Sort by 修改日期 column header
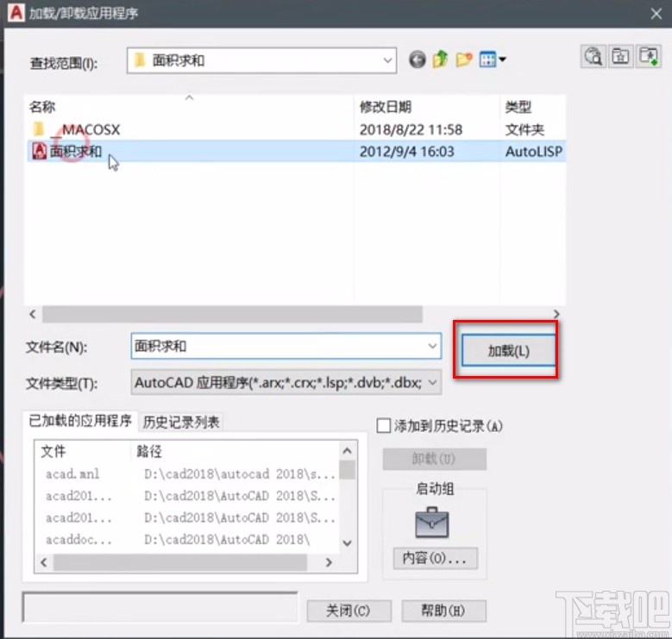Screen dimensions: 672x639 click(x=427, y=106)
